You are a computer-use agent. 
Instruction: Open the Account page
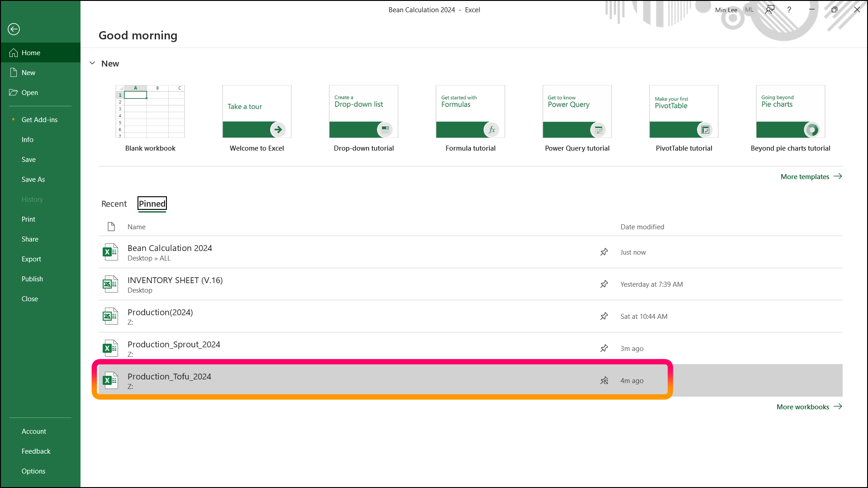click(40, 431)
